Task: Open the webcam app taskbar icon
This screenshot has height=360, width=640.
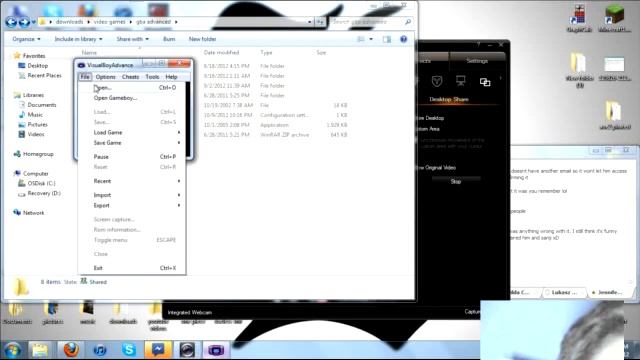Action: (187, 350)
